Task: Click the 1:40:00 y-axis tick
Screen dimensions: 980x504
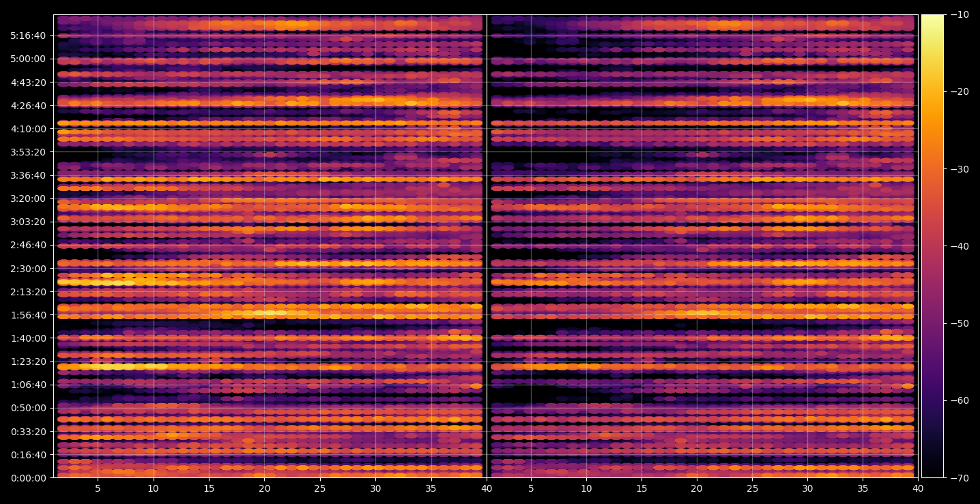Action: pos(28,338)
